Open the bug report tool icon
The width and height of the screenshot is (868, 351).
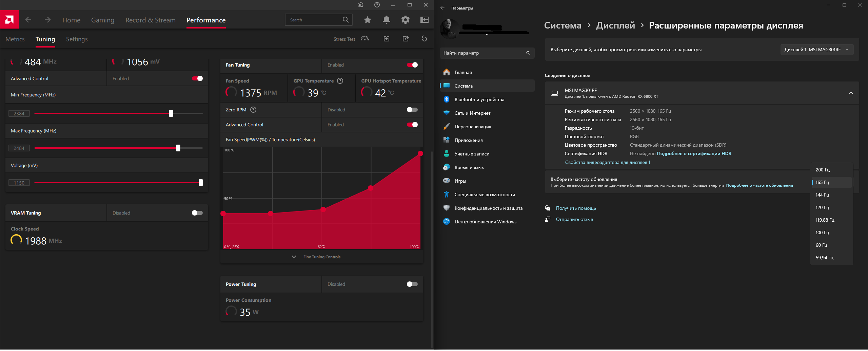pos(361,5)
